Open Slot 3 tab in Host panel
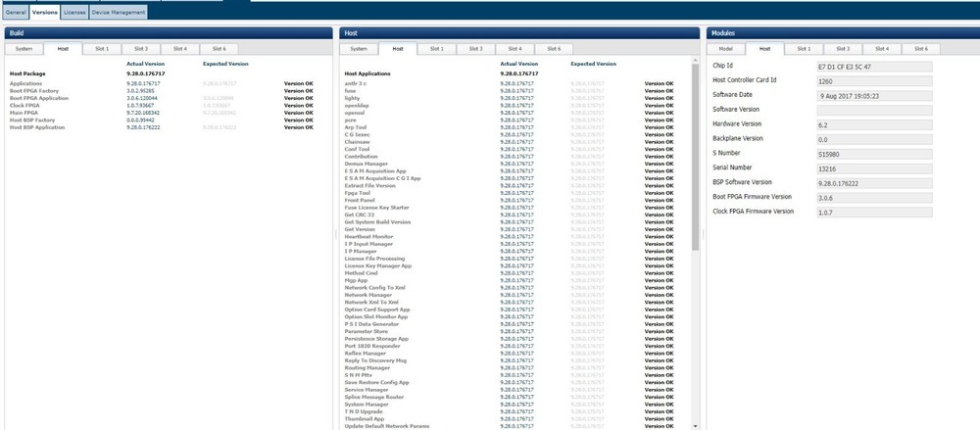The height and width of the screenshot is (430, 980). click(475, 49)
